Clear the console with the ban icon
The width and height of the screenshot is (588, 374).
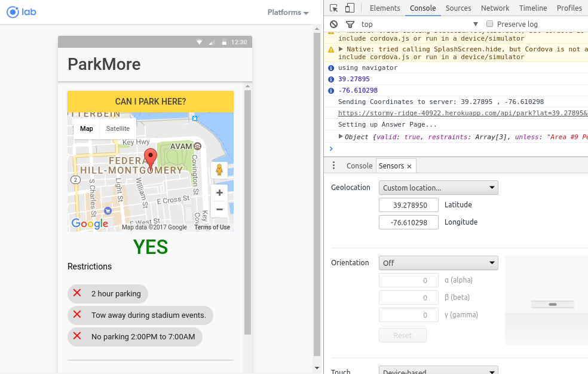pos(334,24)
